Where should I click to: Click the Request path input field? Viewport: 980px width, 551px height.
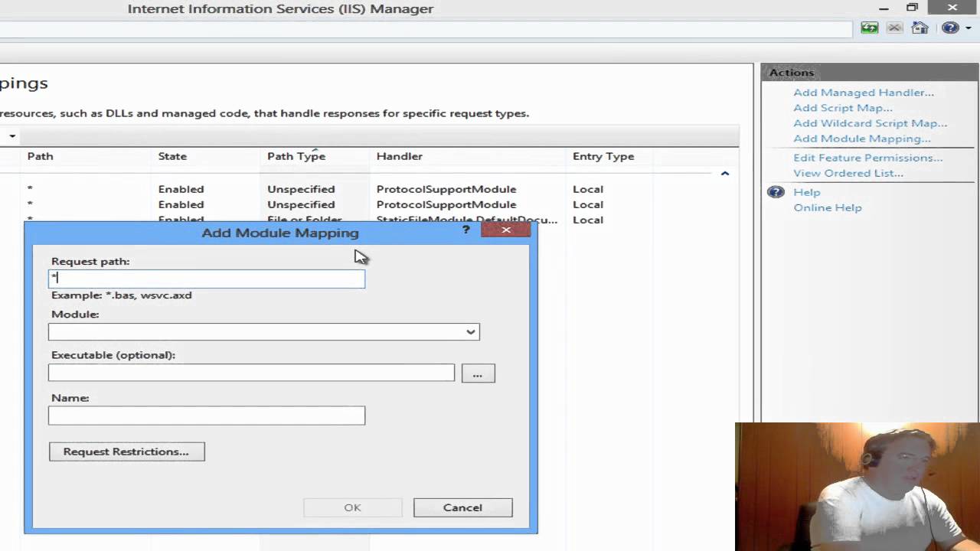tap(207, 279)
